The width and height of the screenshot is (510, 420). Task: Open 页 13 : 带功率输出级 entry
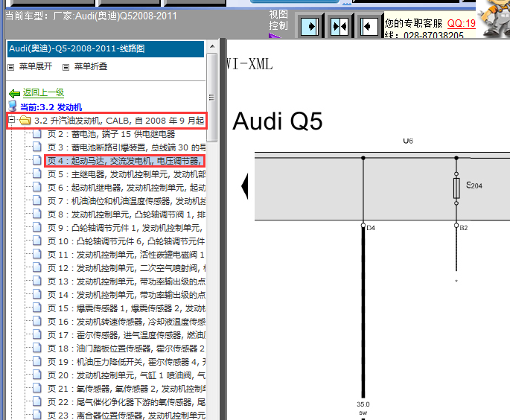pos(127,281)
